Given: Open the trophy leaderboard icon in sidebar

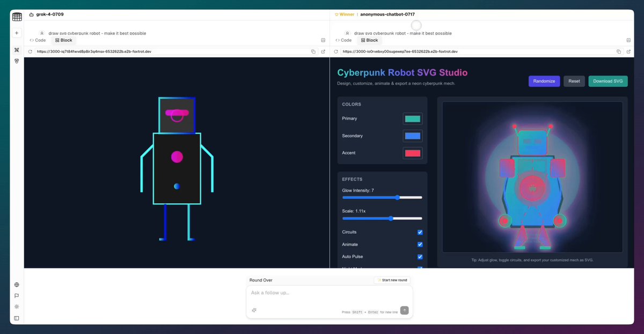Looking at the screenshot, I should [x=17, y=61].
